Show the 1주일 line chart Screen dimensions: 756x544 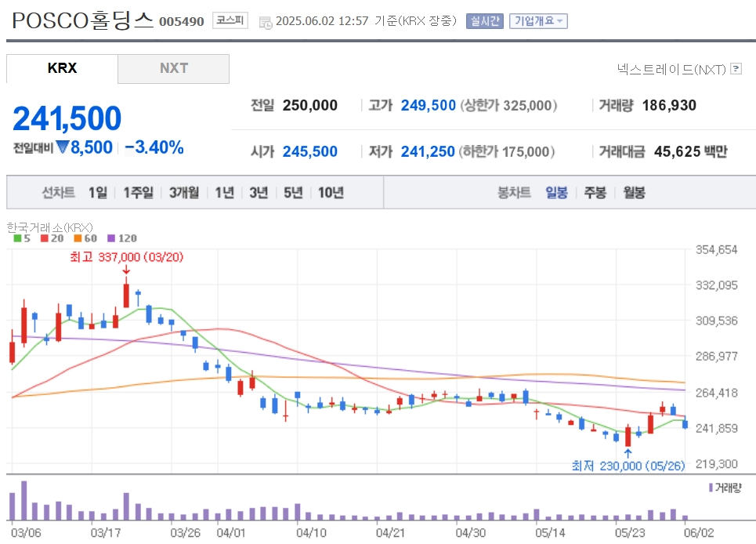click(x=138, y=192)
